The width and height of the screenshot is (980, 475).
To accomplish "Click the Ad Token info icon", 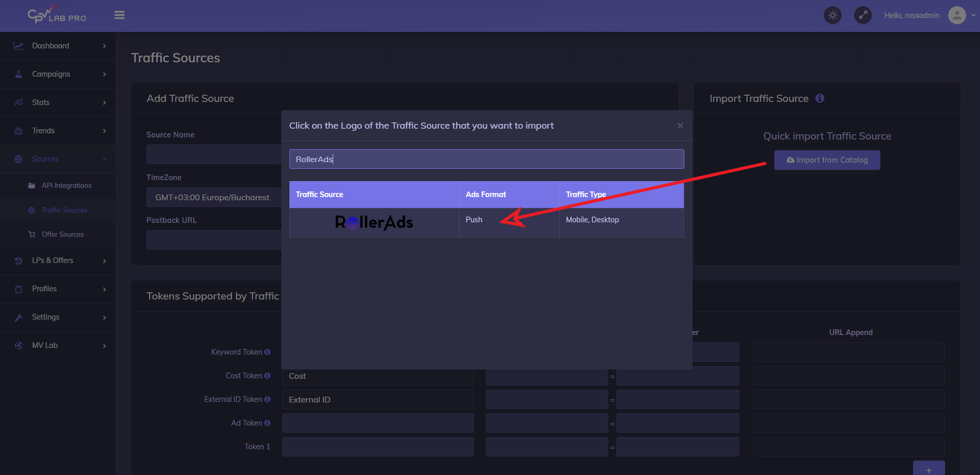I will point(267,423).
